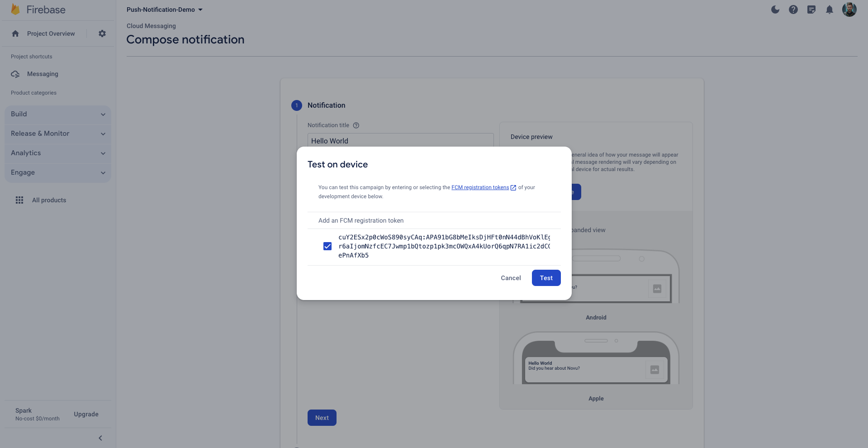The image size is (868, 448).
Task: Click the registration token text
Action: pyautogui.click(x=444, y=246)
